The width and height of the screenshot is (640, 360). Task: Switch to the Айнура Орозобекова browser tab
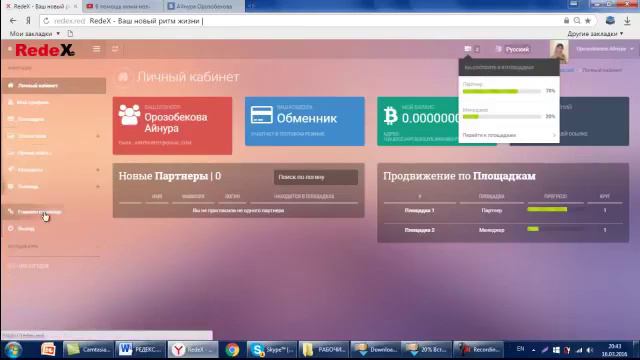click(204, 6)
